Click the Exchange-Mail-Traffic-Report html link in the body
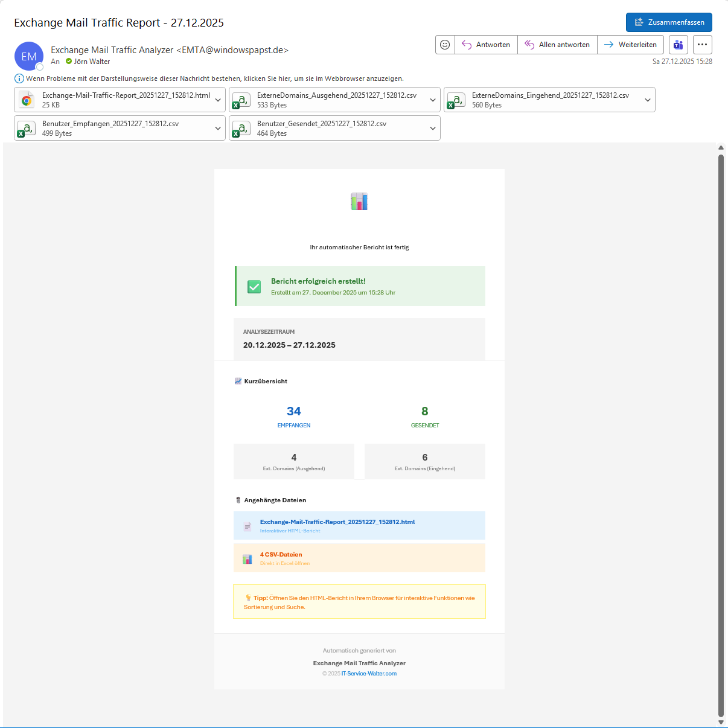Screen dimensions: 728x728 point(337,522)
